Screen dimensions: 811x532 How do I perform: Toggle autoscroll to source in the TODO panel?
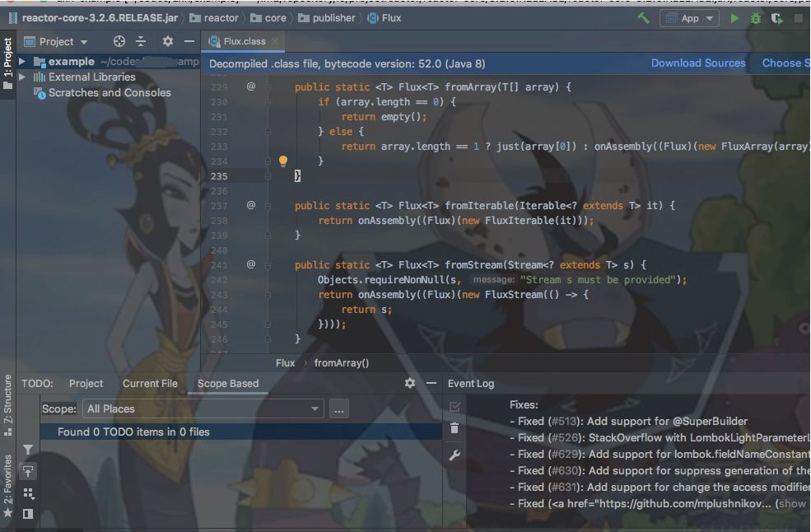point(28,471)
